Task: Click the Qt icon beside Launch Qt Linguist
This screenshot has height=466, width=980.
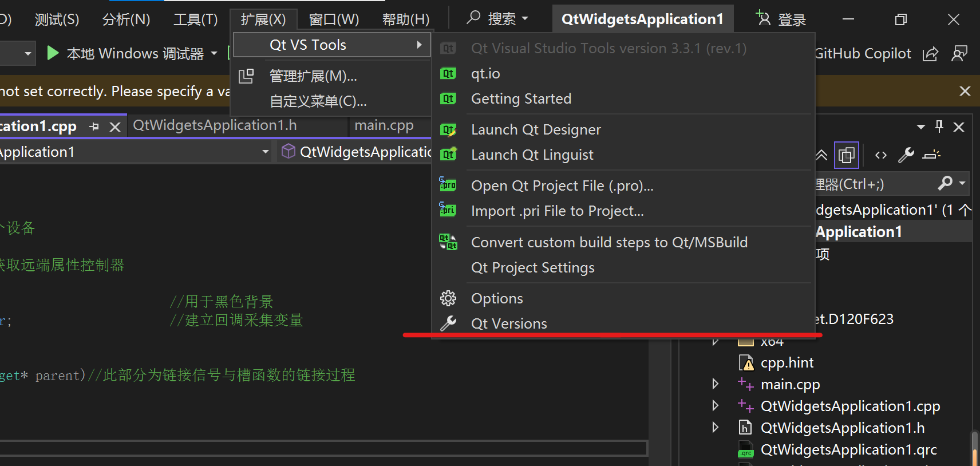Action: (x=448, y=155)
